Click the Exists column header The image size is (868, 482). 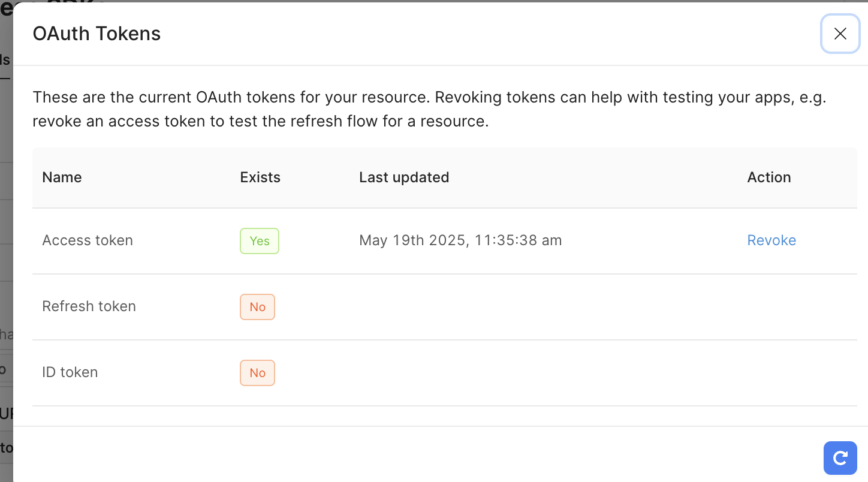point(260,177)
